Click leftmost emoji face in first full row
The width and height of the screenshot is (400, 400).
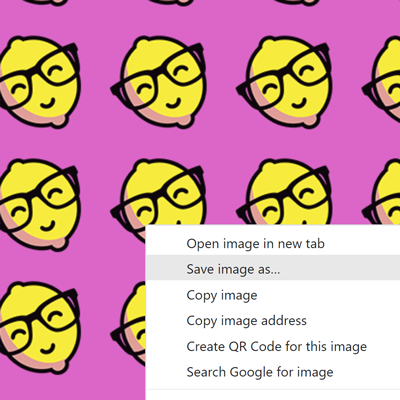[39, 82]
